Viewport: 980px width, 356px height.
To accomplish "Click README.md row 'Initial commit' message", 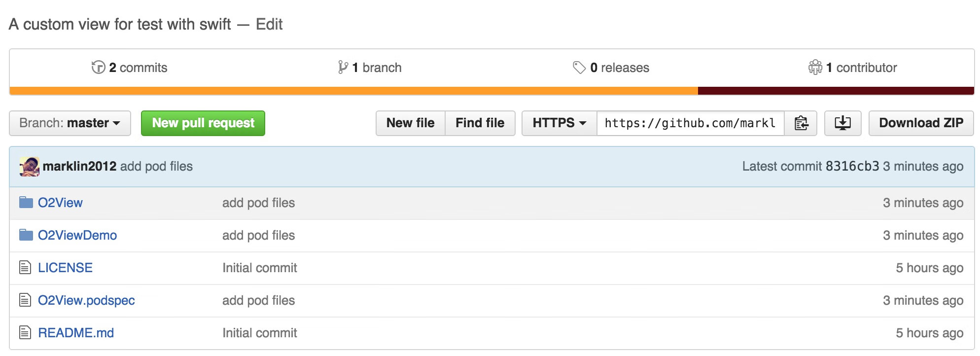I will tap(260, 333).
